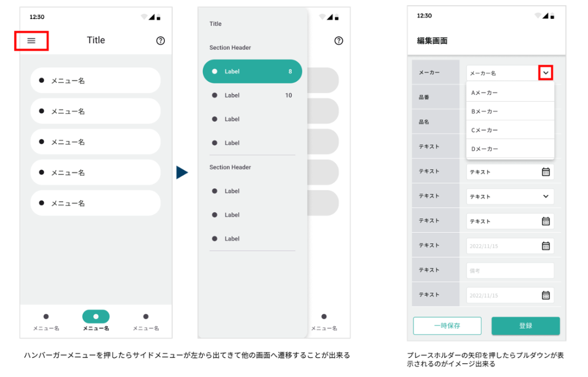
Task: Open the hamburger menu beside Title
Action: [x=32, y=41]
